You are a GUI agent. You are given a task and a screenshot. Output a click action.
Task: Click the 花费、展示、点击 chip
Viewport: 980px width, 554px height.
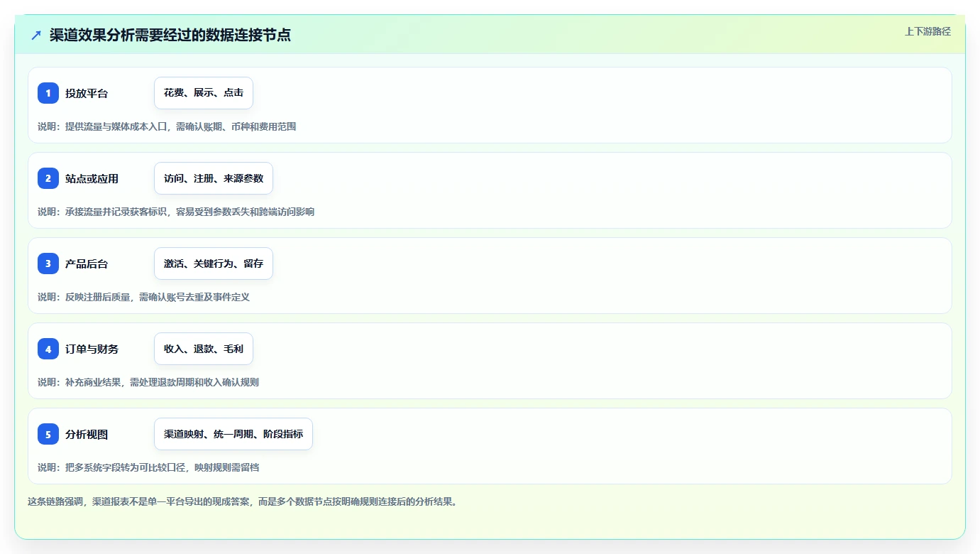[x=204, y=93]
